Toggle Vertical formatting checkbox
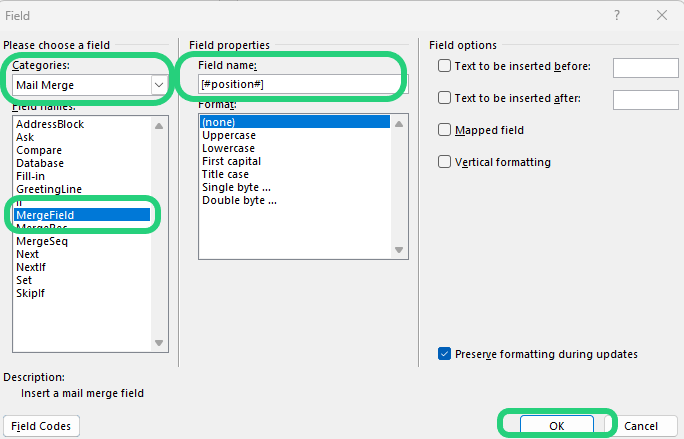Screen dimensions: 684x439 [445, 162]
